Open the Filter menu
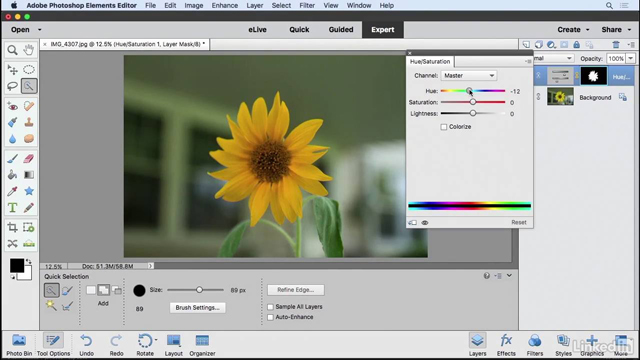Viewport: 640px width, 360px height. point(307,6)
